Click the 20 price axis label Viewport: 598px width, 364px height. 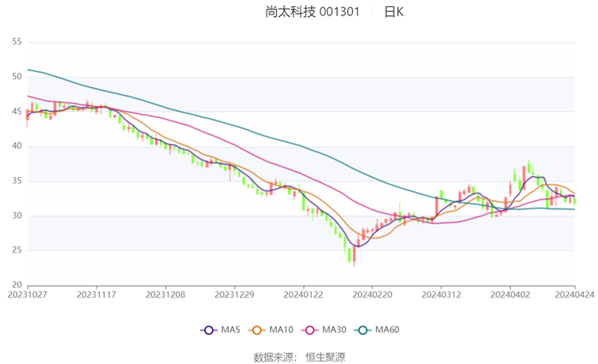point(16,285)
